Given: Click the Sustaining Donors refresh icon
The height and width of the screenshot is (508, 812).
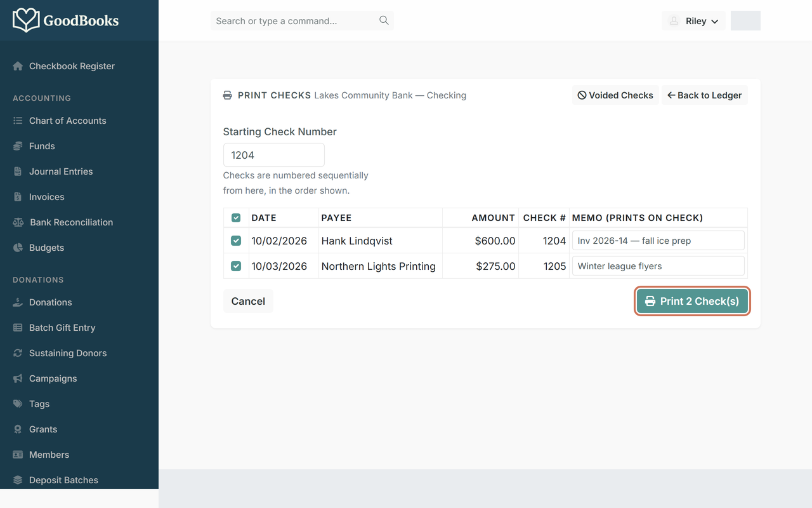Looking at the screenshot, I should (x=18, y=353).
